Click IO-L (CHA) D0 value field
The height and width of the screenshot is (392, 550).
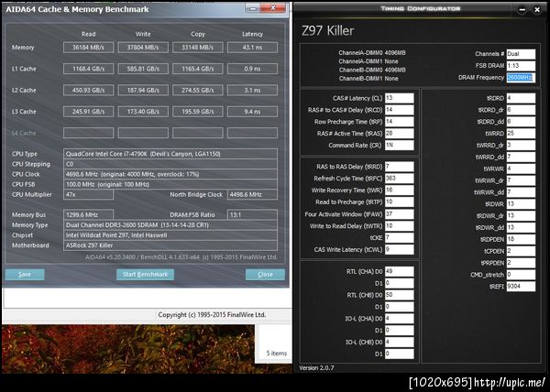pyautogui.click(x=399, y=319)
